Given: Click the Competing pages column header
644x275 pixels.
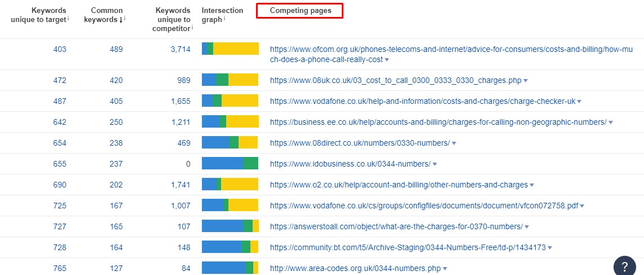Looking at the screenshot, I should [301, 11].
